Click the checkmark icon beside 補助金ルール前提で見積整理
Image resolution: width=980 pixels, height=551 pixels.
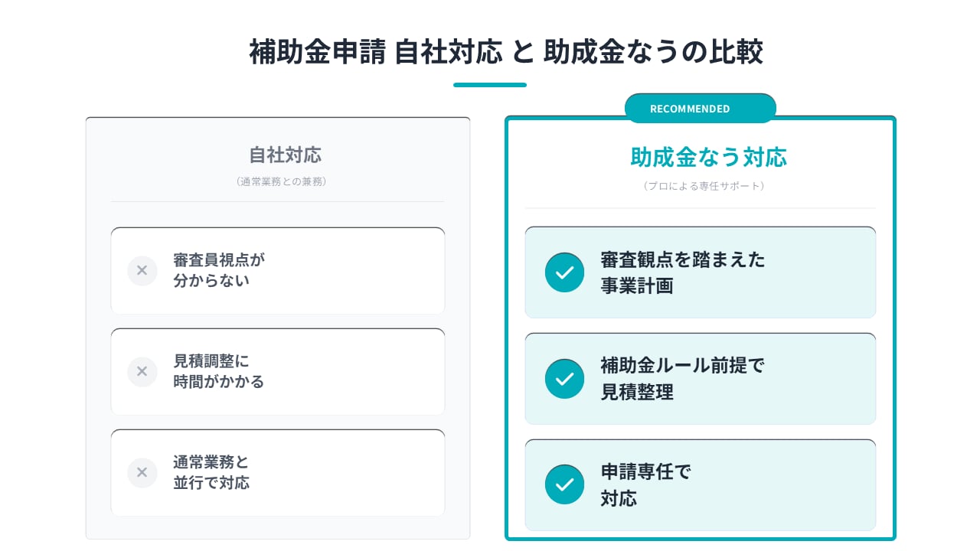tap(564, 379)
